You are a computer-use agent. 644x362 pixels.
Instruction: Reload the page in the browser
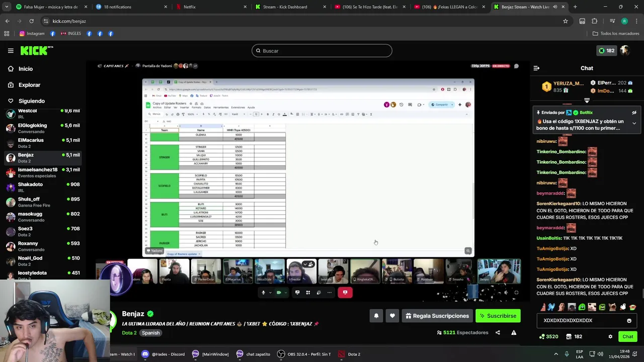pos(31,21)
